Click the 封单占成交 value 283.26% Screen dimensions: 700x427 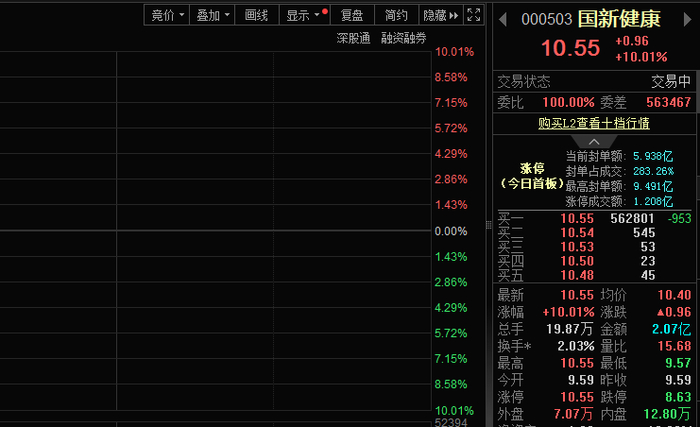pyautogui.click(x=654, y=172)
